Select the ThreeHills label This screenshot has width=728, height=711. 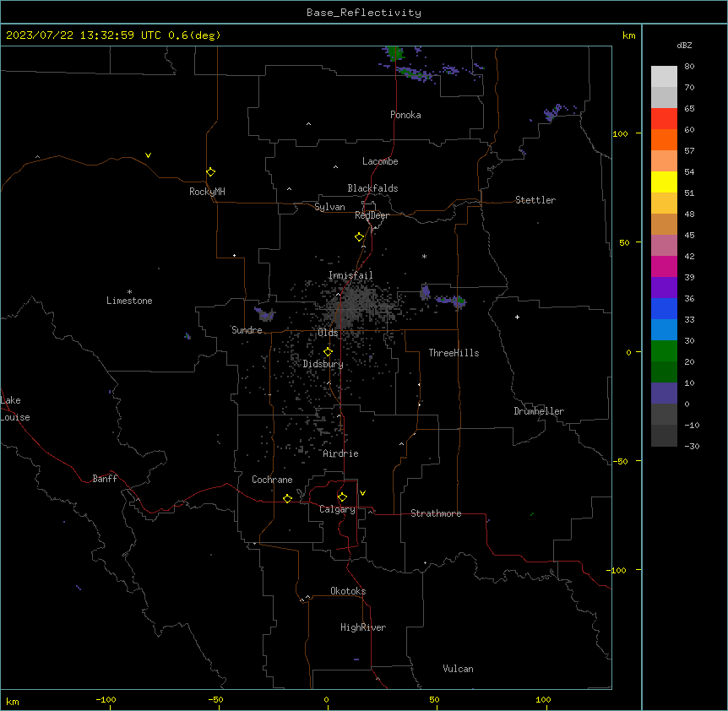(454, 353)
